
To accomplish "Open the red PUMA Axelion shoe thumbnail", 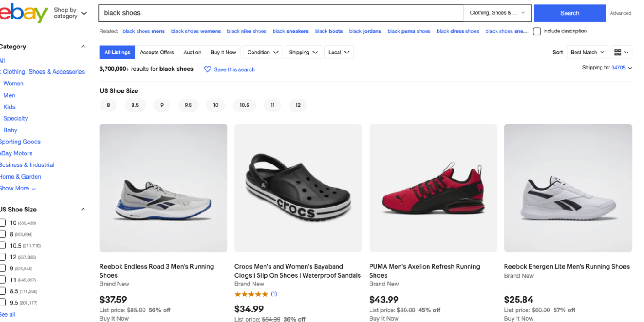I will 433,188.
